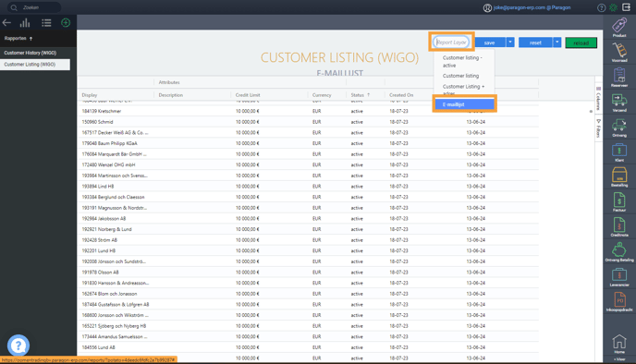Image resolution: width=636 pixels, height=364 pixels.
Task: Open the green settings gear icon
Action: (613, 7)
